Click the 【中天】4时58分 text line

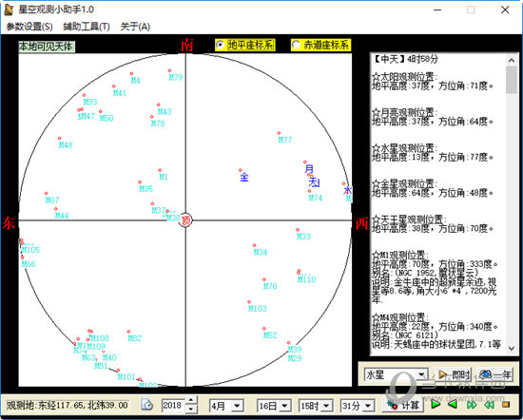pos(404,59)
